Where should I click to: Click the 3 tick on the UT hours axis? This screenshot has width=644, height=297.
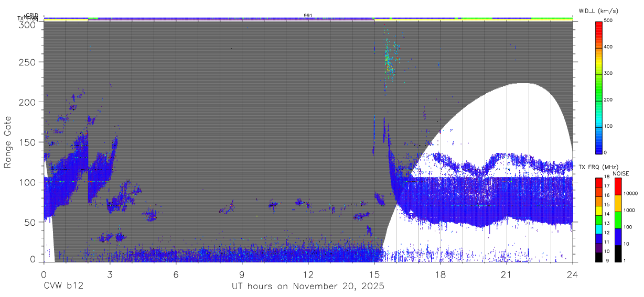point(110,274)
